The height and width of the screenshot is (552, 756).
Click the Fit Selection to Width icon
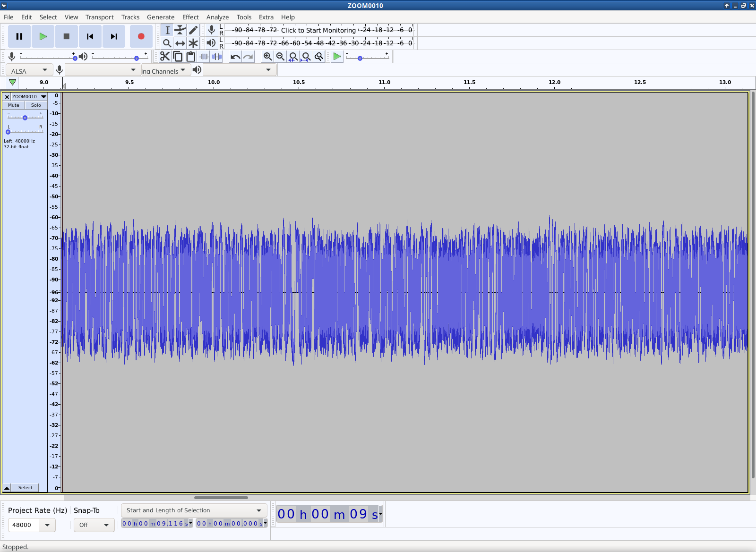pyautogui.click(x=293, y=57)
